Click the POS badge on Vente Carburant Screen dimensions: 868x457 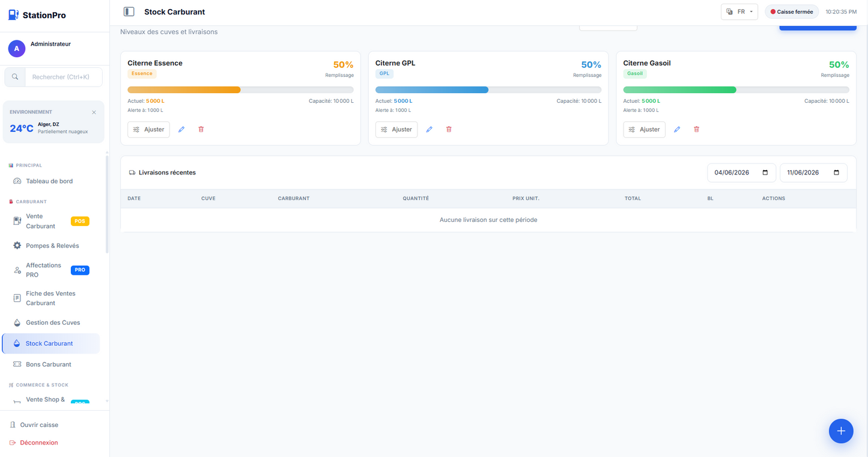pyautogui.click(x=80, y=221)
